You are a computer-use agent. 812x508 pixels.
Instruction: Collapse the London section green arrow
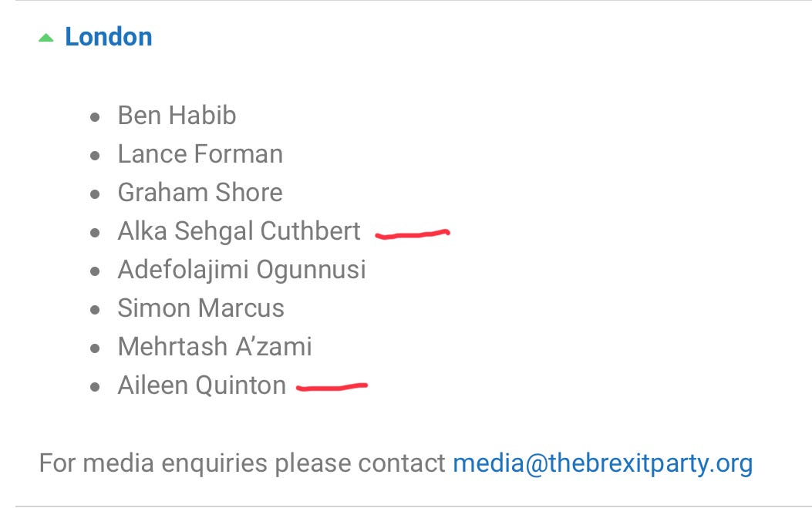46,38
